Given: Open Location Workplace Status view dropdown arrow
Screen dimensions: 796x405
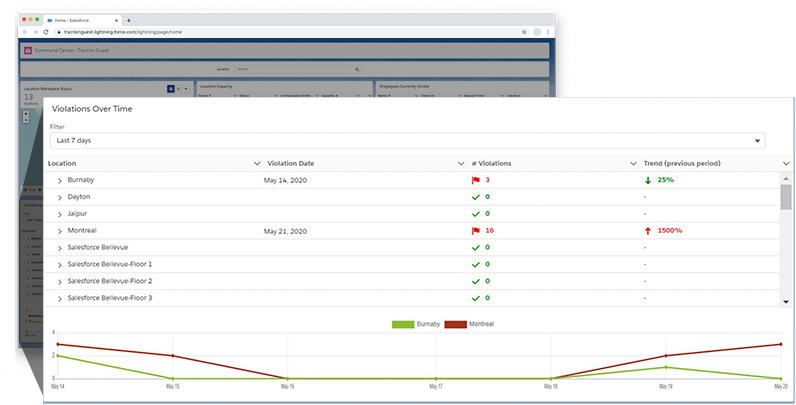Looking at the screenshot, I should coord(186,89).
